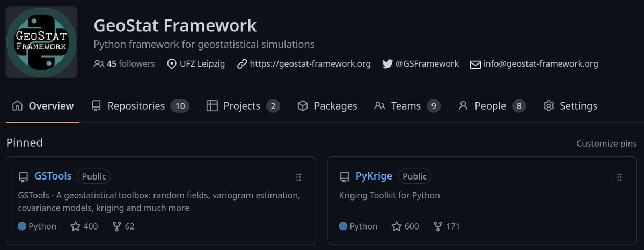Screen dimensions: 644x250
Task: Click the Repositories tab book icon
Action: 96,106
